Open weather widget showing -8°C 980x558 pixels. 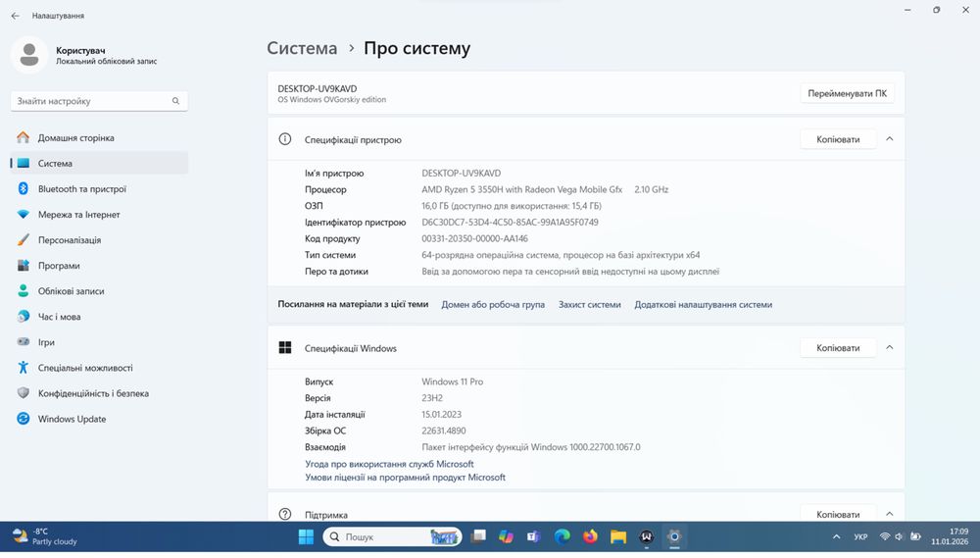[45, 536]
